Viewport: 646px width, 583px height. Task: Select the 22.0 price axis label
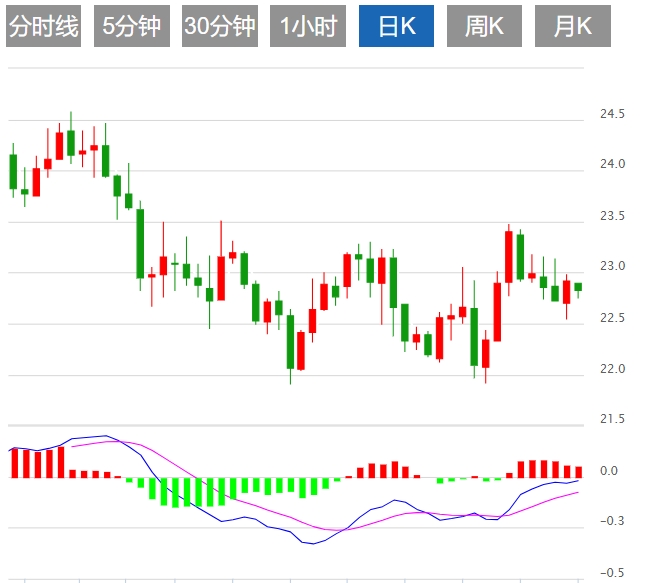click(x=612, y=370)
